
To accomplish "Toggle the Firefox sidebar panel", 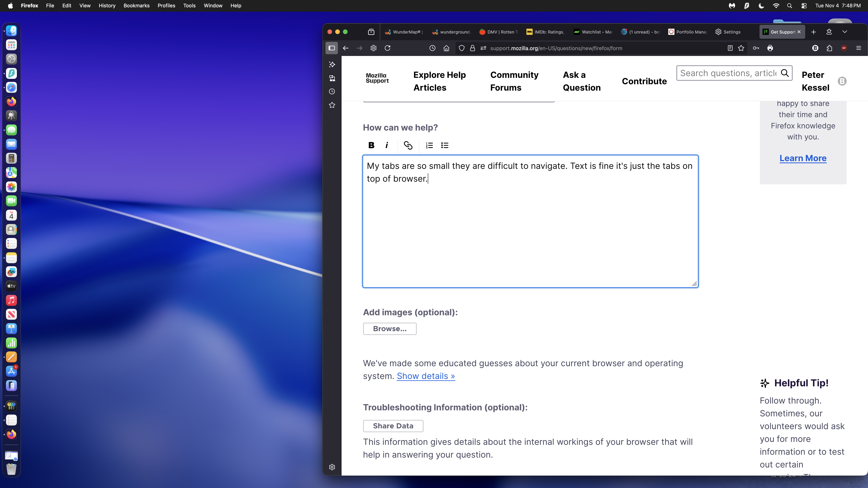I will pos(332,48).
